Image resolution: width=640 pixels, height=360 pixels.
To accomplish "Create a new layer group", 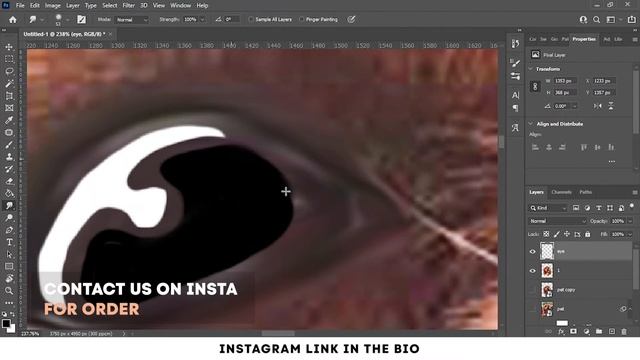I will tap(599, 331).
